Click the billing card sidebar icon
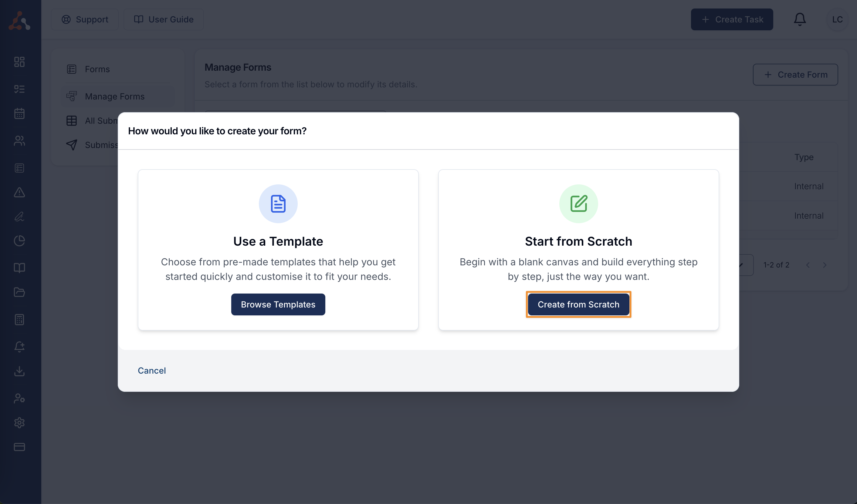The width and height of the screenshot is (857, 504). (x=19, y=447)
